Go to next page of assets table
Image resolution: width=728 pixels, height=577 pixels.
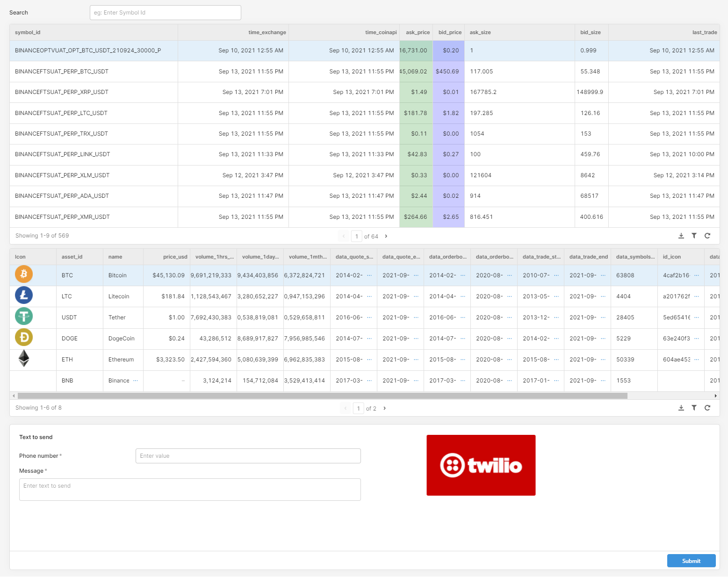tap(385, 408)
